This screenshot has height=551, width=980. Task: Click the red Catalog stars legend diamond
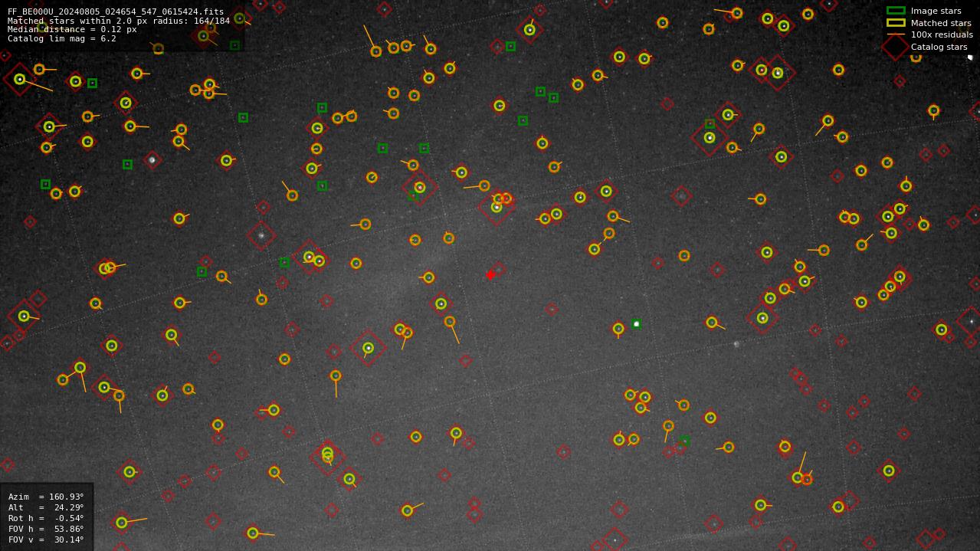click(896, 47)
